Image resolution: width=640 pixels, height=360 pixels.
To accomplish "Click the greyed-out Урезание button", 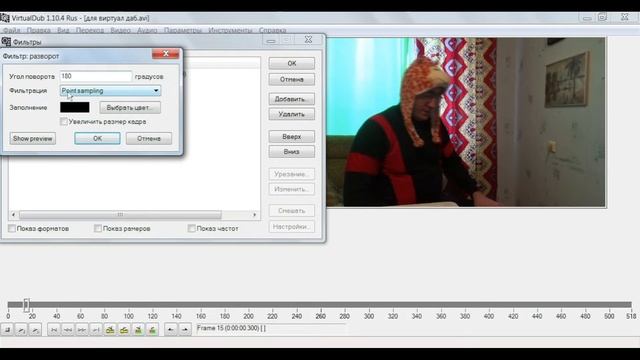I will pos(292,174).
